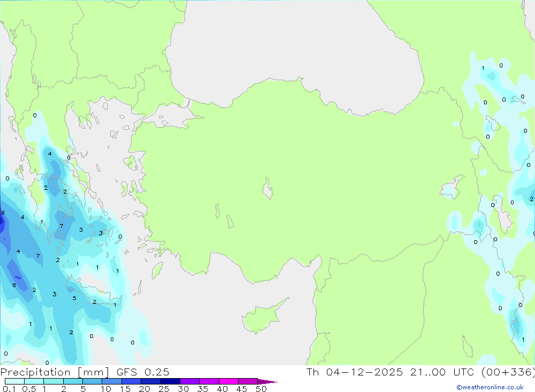Select the 25–30 mm navy legend swatch
Viewport: 535px width, 392px height.
tap(170, 381)
